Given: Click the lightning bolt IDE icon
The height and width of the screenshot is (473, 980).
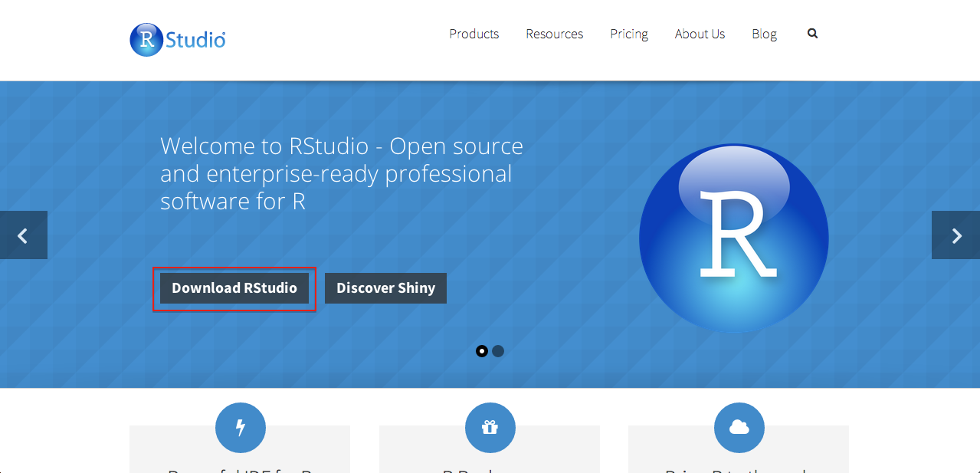Looking at the screenshot, I should coord(241,428).
